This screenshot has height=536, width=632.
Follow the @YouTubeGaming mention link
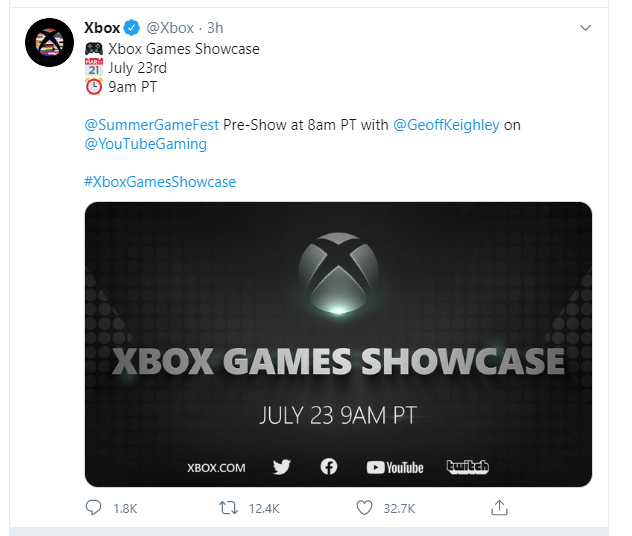coord(146,144)
